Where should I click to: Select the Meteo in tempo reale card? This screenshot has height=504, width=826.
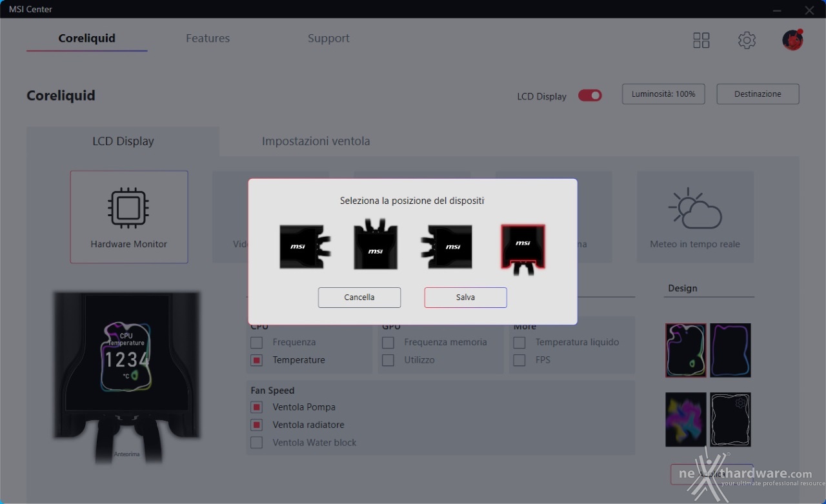695,217
